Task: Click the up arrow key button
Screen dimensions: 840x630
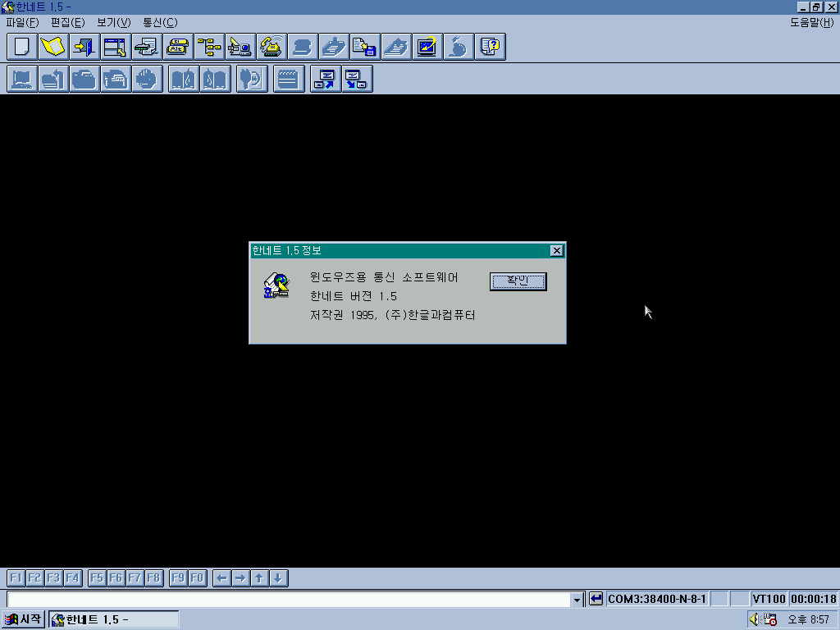Action: click(259, 578)
